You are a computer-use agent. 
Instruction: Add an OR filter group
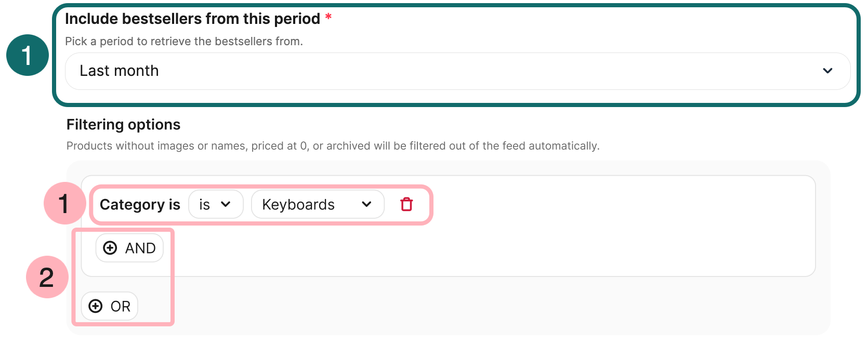109,306
